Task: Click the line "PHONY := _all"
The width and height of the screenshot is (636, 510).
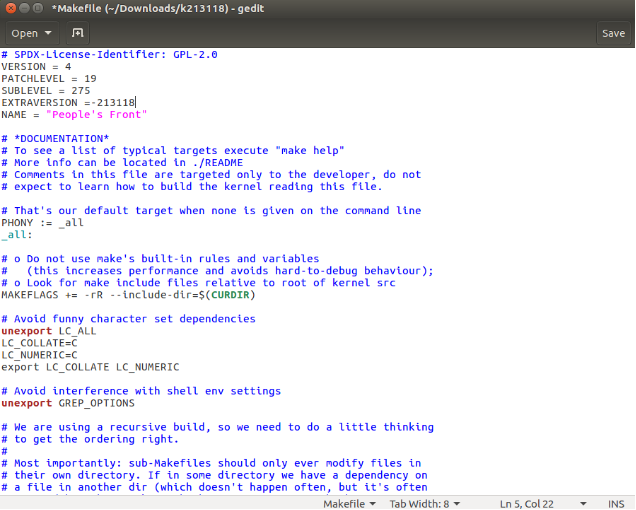Action: [43, 223]
